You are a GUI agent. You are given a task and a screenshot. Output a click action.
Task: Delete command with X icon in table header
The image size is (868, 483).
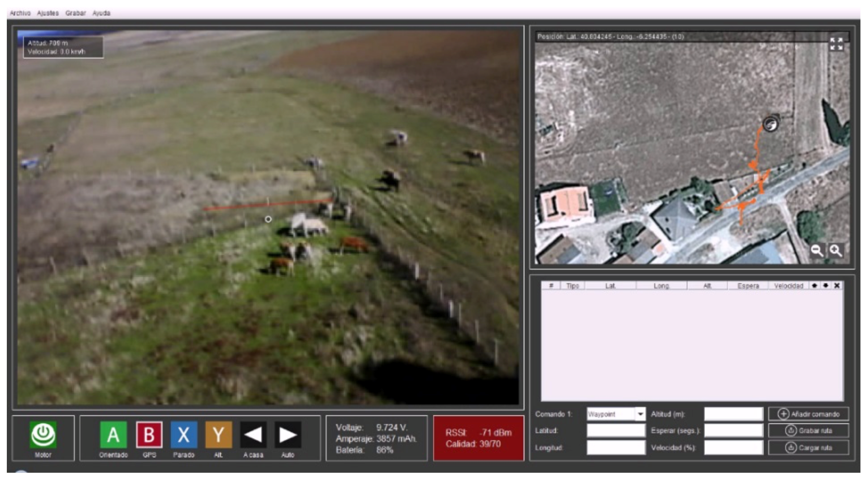[x=837, y=286]
